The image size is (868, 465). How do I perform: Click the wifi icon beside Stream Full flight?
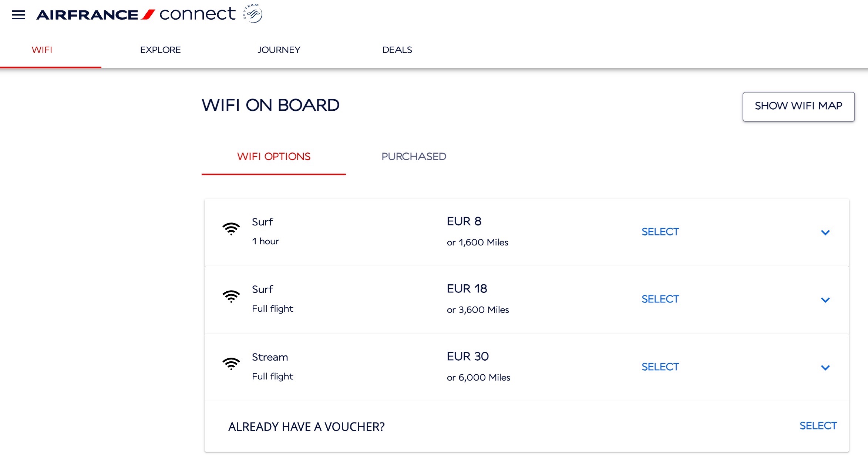231,364
